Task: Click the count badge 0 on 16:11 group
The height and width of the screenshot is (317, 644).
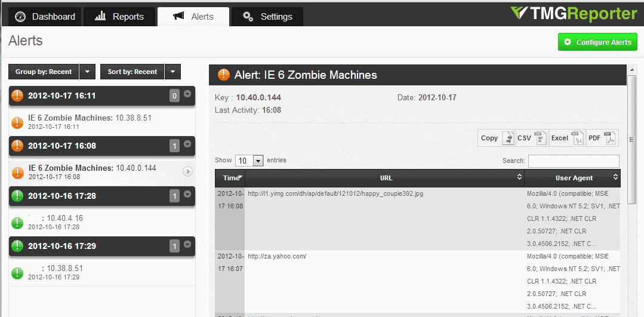Action: [x=174, y=96]
